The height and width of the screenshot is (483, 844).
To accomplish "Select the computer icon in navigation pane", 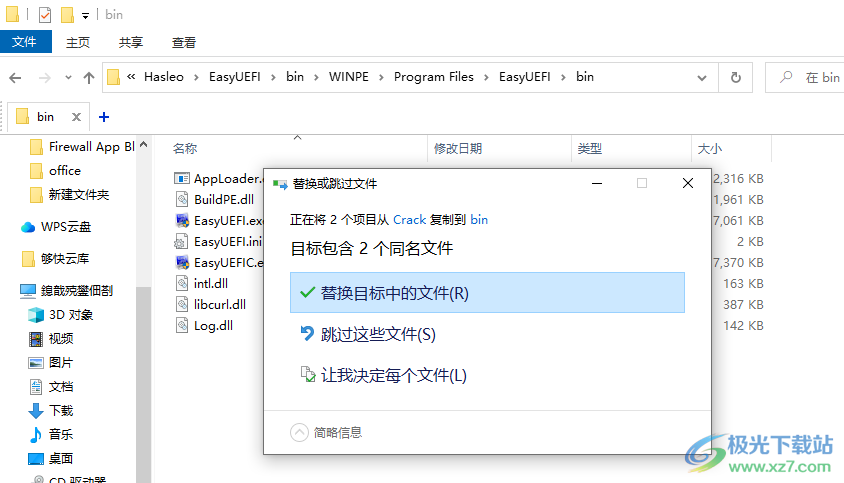I will click(27, 291).
